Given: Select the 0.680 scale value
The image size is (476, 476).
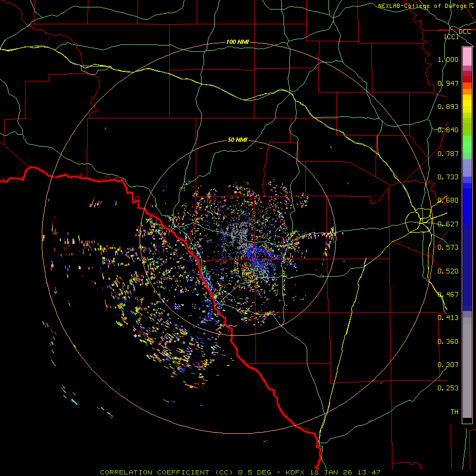Looking at the screenshot, I should [x=448, y=200].
